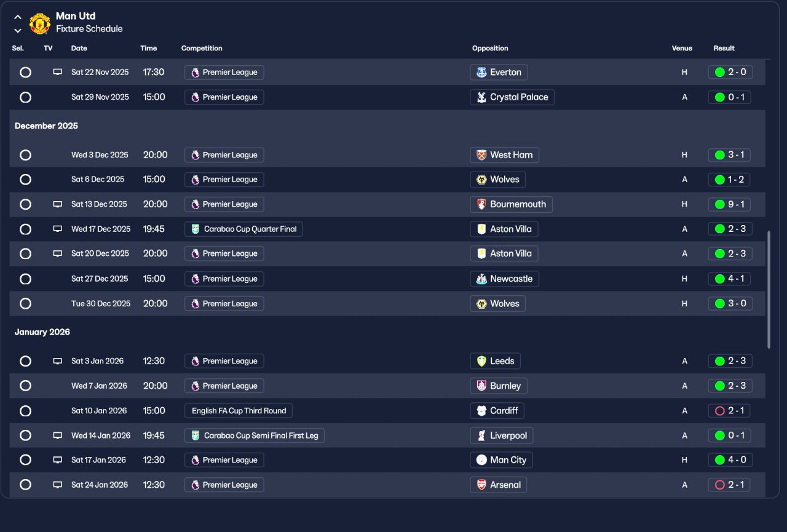787x532 pixels.
Task: Select the Wed 7 Jan 2026 fixture radio button
Action: 25,386
